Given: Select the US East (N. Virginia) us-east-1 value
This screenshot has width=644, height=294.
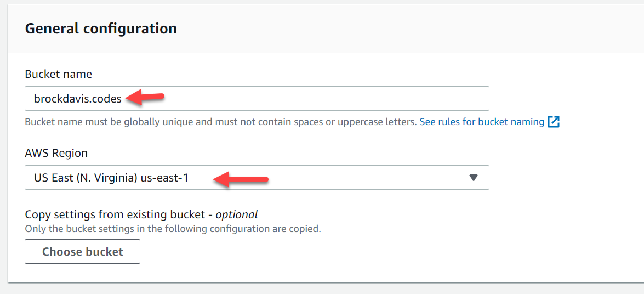Looking at the screenshot, I should click(111, 178).
